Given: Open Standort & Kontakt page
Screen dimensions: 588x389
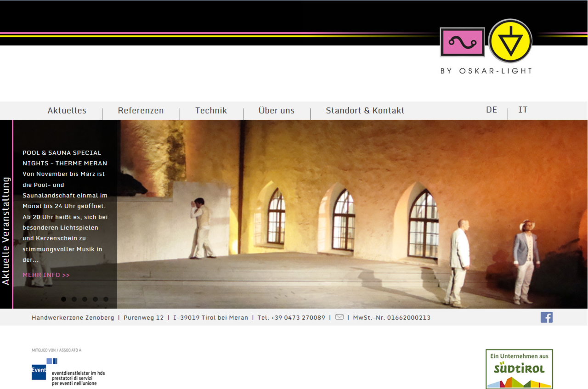Looking at the screenshot, I should click(365, 111).
